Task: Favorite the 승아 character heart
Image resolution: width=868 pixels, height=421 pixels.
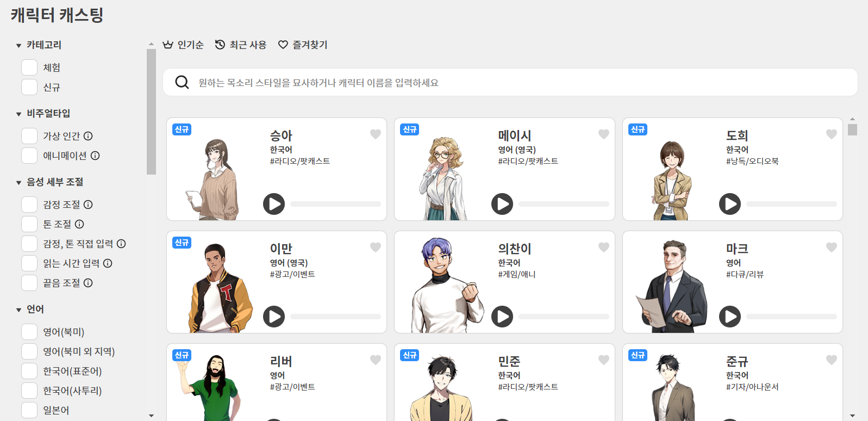Action: [x=376, y=134]
